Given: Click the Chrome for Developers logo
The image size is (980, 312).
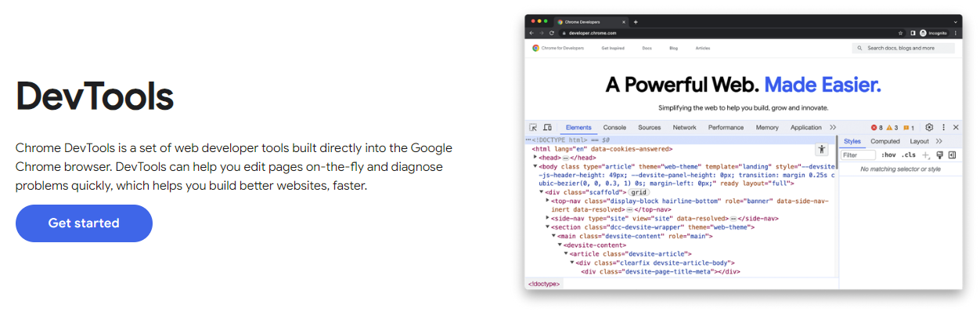Looking at the screenshot, I should (x=558, y=48).
